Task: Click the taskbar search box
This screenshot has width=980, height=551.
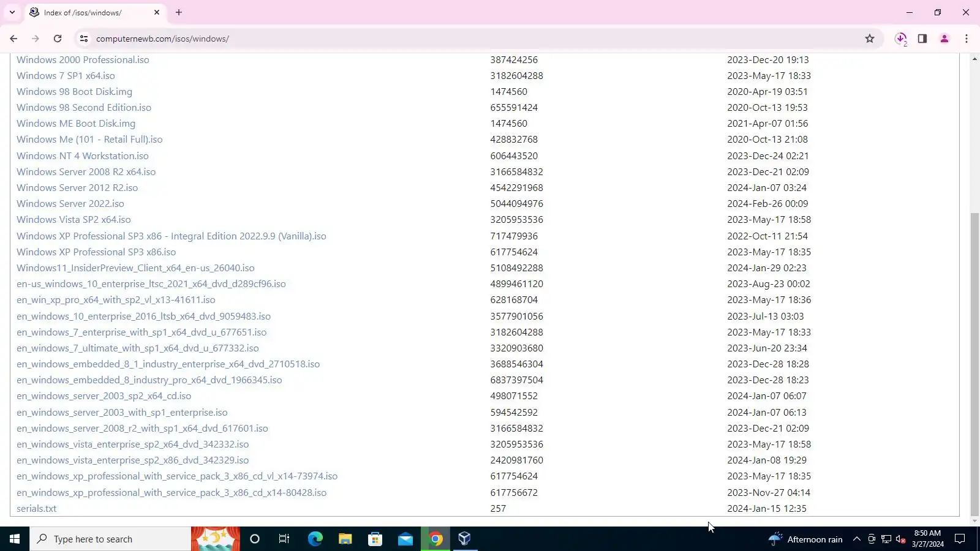Action: (x=110, y=539)
